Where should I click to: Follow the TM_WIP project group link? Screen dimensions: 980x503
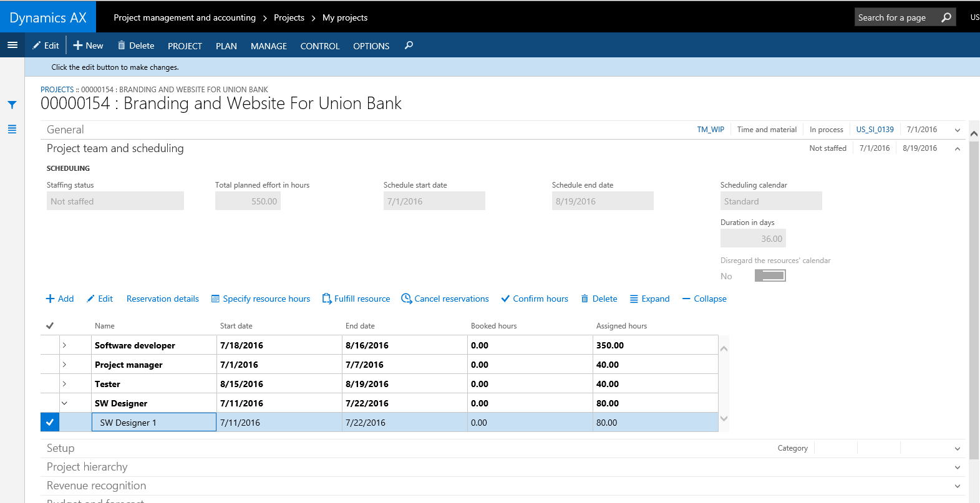coord(711,130)
